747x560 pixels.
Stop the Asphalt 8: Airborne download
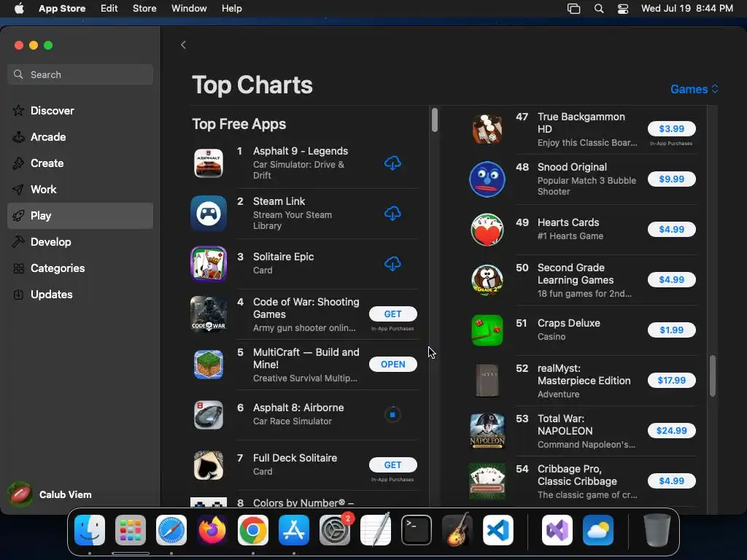click(x=392, y=415)
